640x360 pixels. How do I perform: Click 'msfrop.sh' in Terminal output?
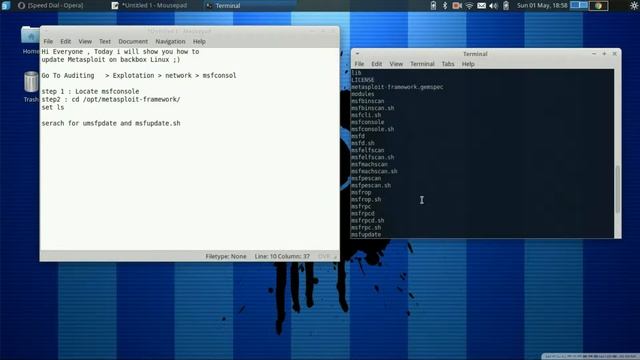point(366,200)
